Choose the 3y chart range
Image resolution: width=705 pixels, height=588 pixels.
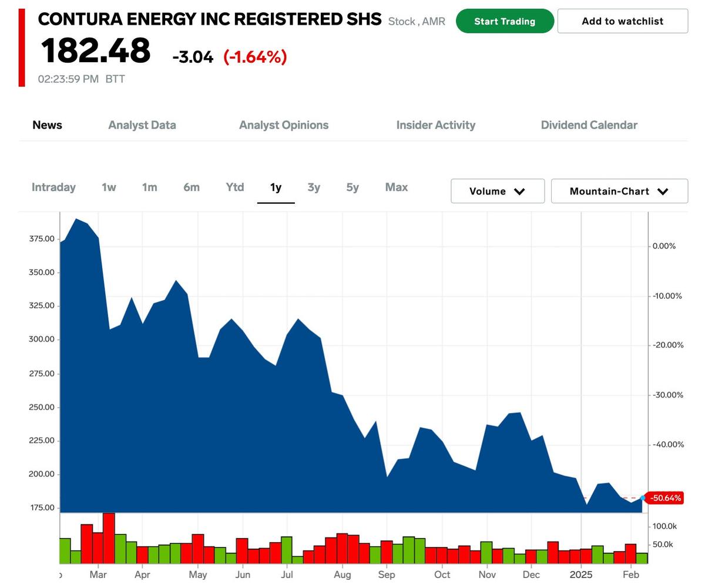coord(314,187)
